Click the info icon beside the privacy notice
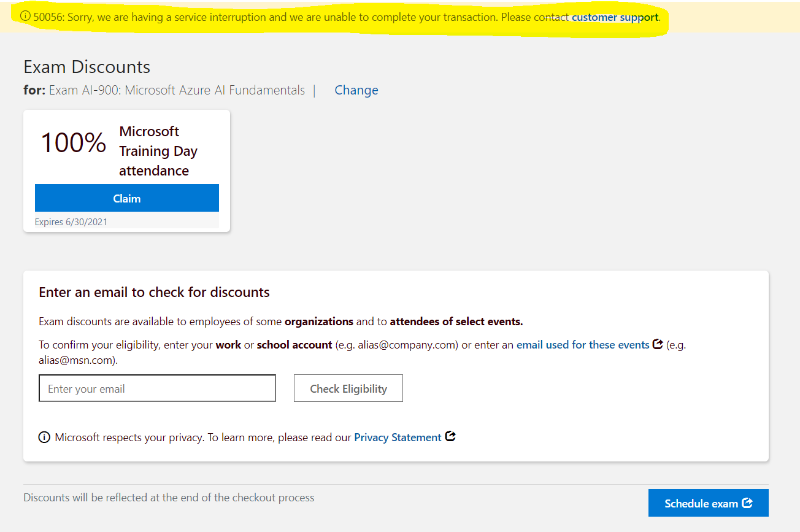This screenshot has width=800, height=532. click(x=44, y=438)
